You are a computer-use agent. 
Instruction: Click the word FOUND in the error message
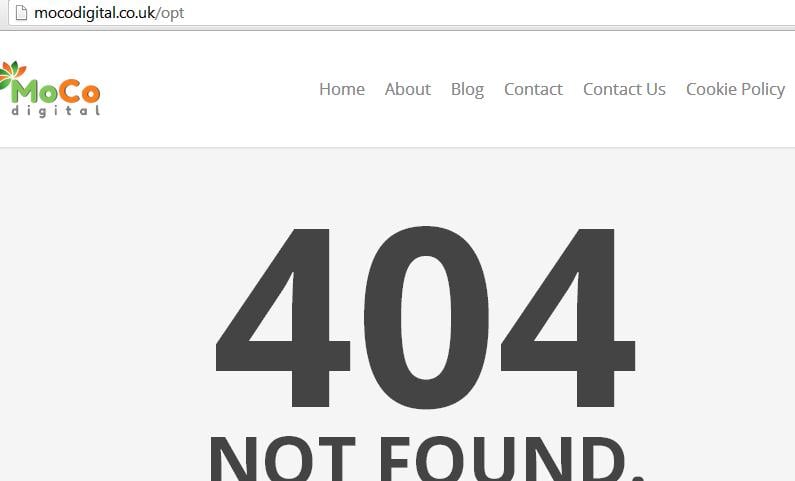click(503, 459)
